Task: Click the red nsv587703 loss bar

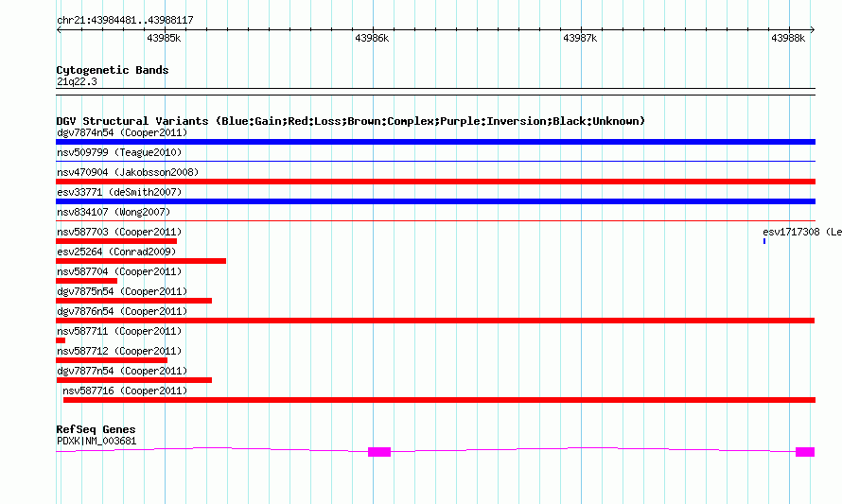Action: tap(116, 241)
